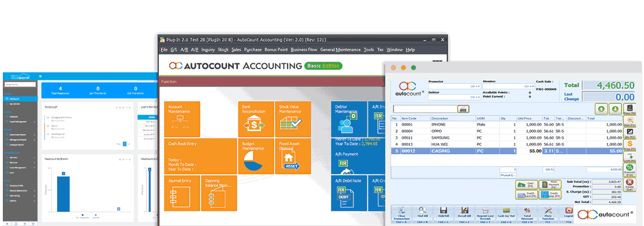Open the Bonus Point menu
Screen dimensions: 644x226
(276, 50)
